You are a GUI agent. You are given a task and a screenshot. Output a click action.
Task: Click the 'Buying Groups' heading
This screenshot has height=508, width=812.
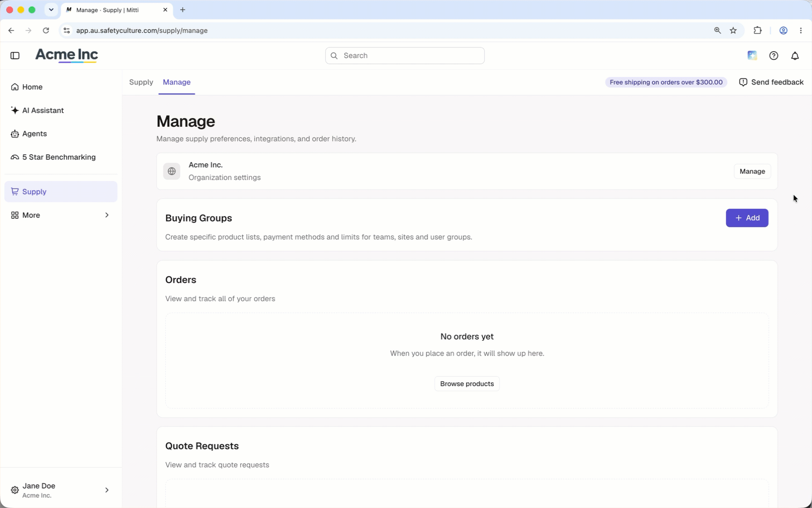[199, 218]
